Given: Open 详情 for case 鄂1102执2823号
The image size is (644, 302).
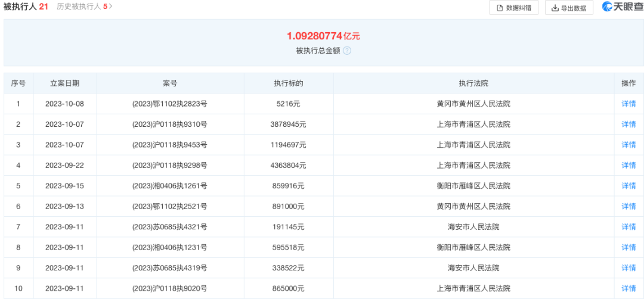Looking at the screenshot, I should tap(628, 104).
